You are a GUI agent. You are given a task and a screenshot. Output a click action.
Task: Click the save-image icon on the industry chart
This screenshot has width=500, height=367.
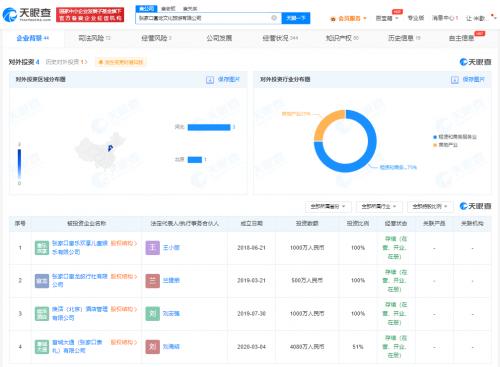455,80
